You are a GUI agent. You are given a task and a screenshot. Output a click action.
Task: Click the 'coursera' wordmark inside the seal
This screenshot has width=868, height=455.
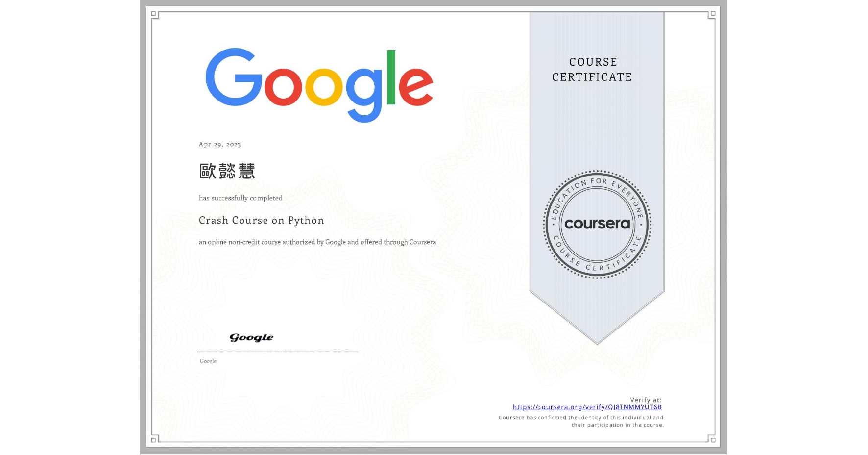[597, 224]
